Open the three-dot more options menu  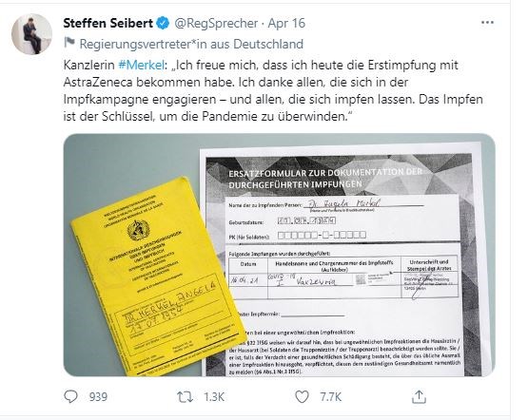point(487,23)
